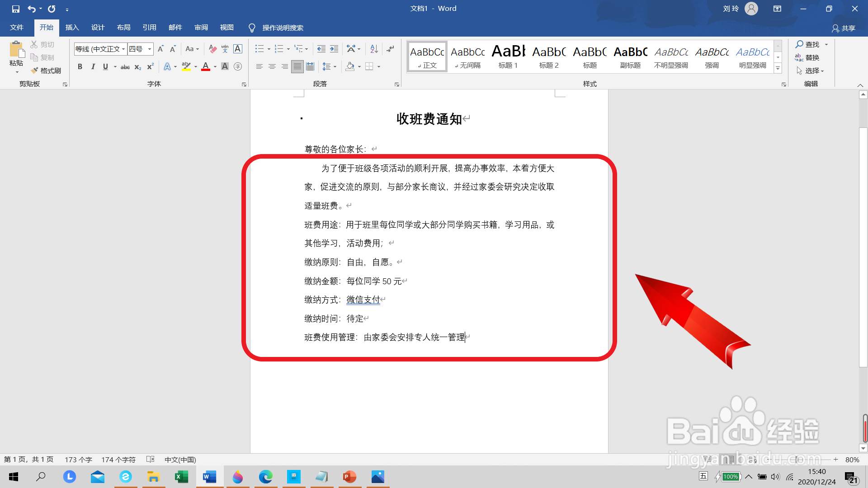Click the phonetic guide (wén) icon
This screenshot has height=488, width=868.
tap(225, 49)
